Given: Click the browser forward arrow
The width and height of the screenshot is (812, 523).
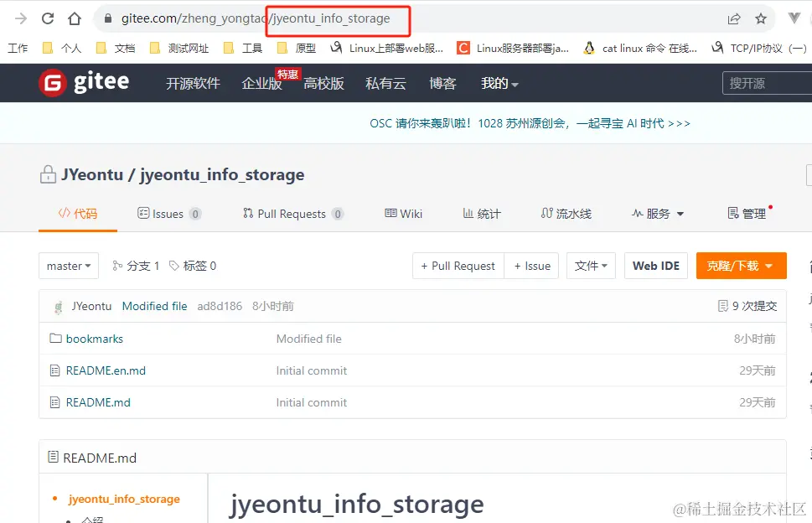Looking at the screenshot, I should click(21, 18).
